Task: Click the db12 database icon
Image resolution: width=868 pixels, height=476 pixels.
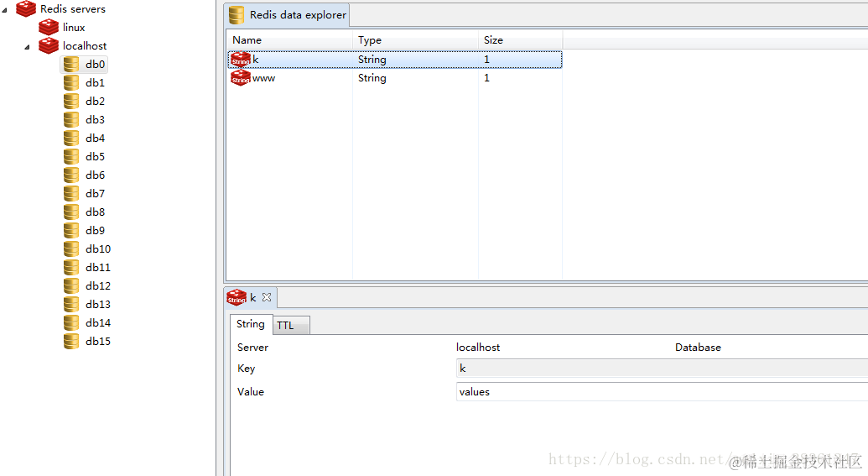Action: pos(71,286)
